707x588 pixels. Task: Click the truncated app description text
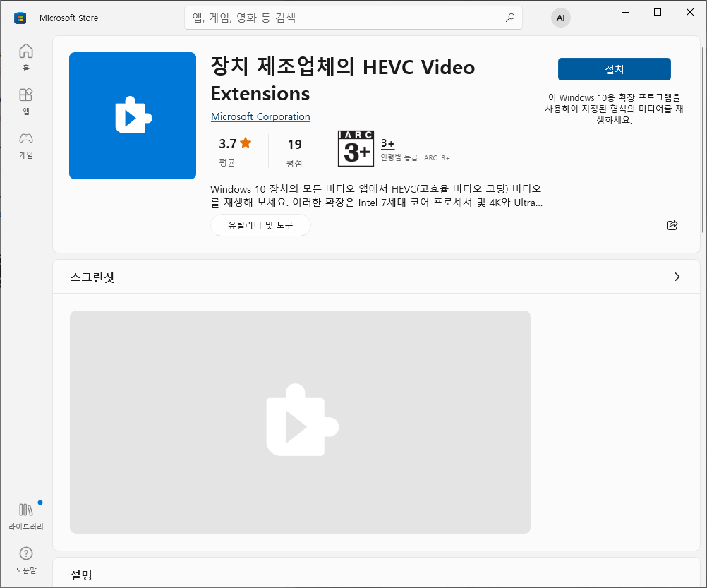pyautogui.click(x=377, y=196)
